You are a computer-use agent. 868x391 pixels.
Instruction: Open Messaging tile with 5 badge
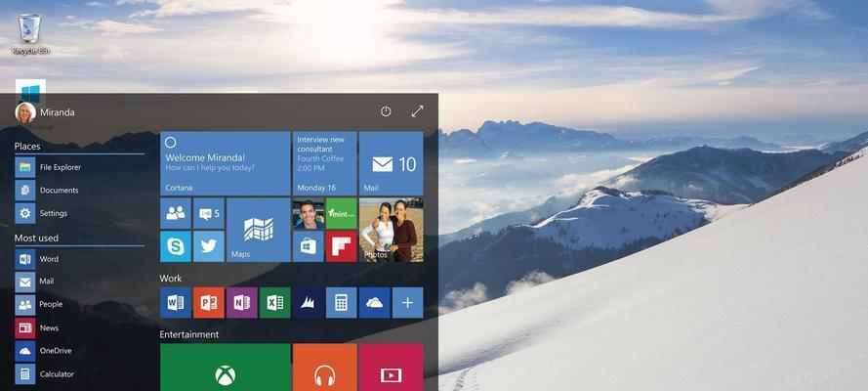coord(209,213)
